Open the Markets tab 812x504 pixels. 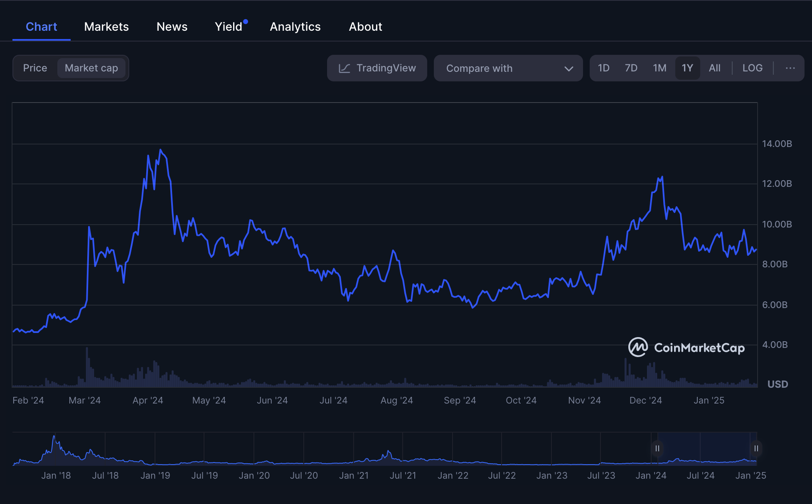(x=106, y=27)
